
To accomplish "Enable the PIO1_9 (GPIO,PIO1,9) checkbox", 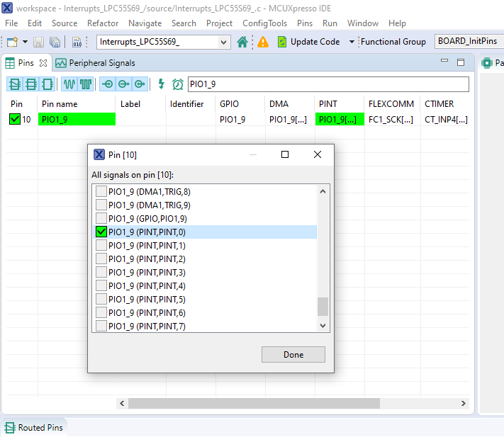I will click(x=101, y=218).
